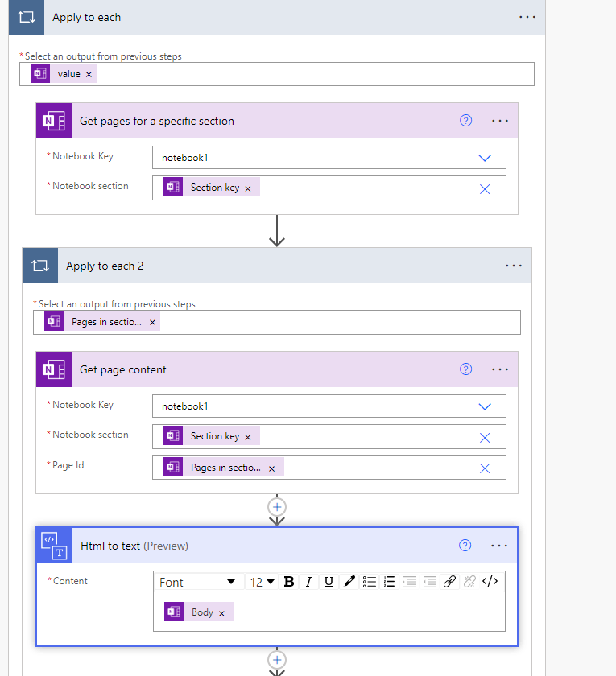The image size is (616, 676).
Task: Insert a bulleted list in Content
Action: click(370, 581)
